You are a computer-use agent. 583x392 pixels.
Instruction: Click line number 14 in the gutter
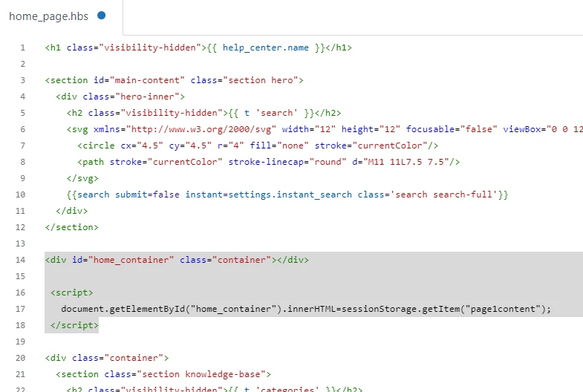click(21, 260)
